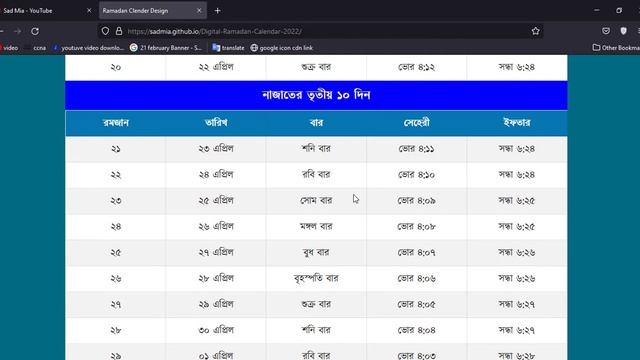This screenshot has width=640, height=360.
Task: Click the ভোর ৪:০৪ sehri time
Action: coord(416,330)
